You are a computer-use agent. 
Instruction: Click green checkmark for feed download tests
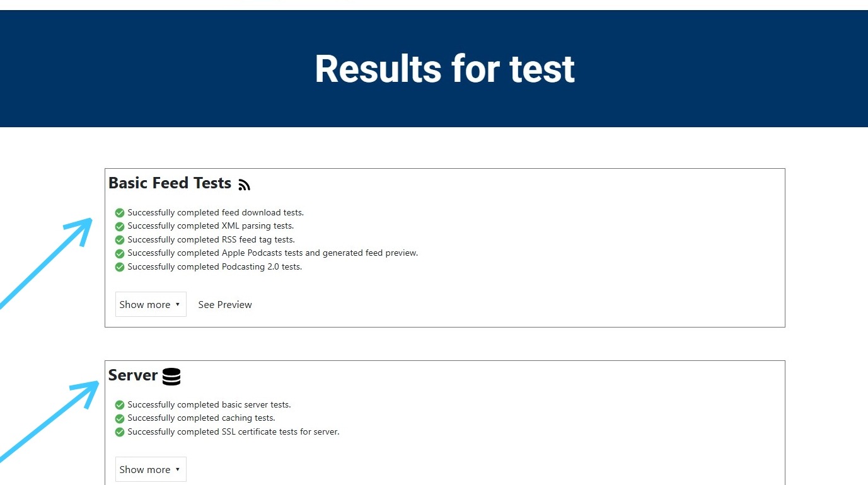(x=120, y=213)
